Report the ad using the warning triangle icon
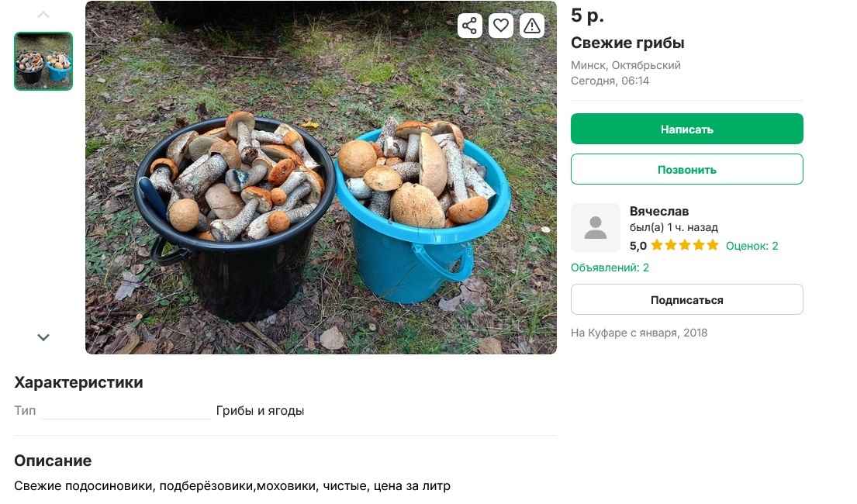857x504 pixels. pyautogui.click(x=531, y=26)
